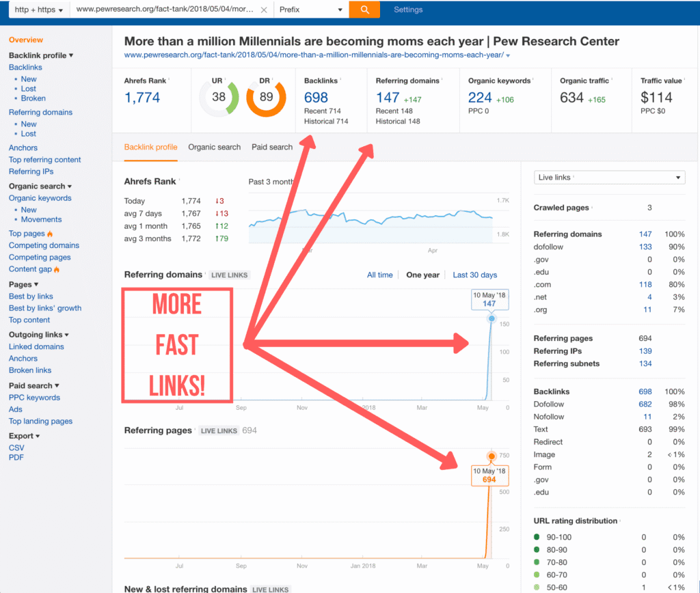The image size is (700, 593).
Task: Open Settings in the top bar
Action: (408, 10)
